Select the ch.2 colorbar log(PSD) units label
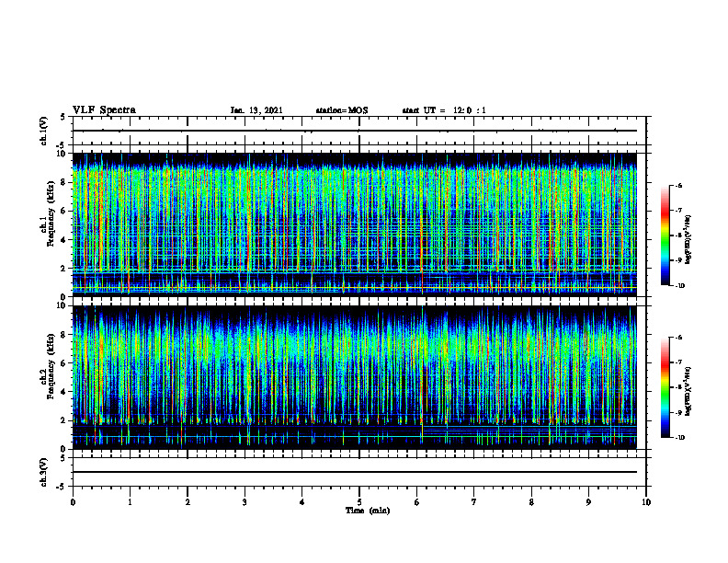This screenshot has width=728, height=563. [x=688, y=391]
